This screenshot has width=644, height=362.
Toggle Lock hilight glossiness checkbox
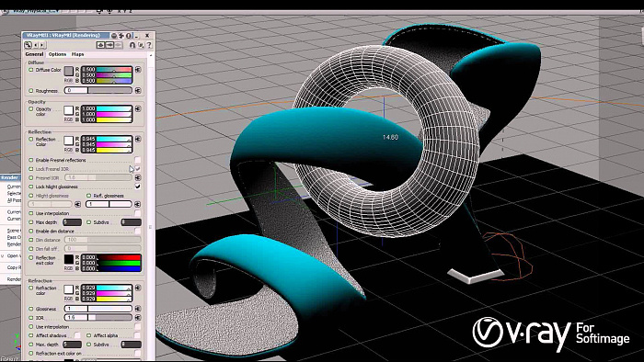[138, 187]
